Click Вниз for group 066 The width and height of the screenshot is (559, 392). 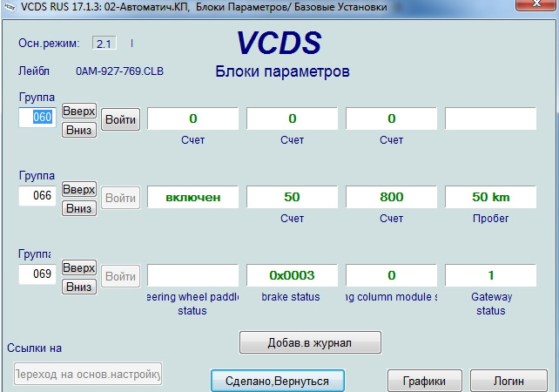tap(79, 208)
